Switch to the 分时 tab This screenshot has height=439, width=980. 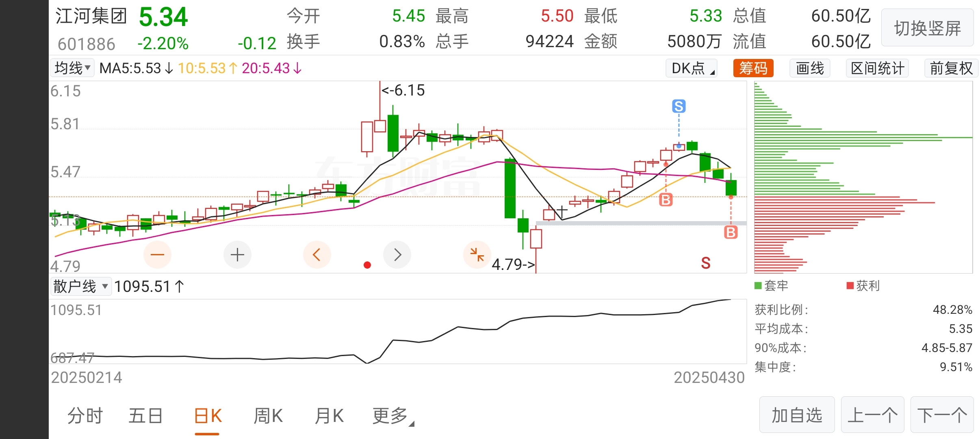(85, 416)
